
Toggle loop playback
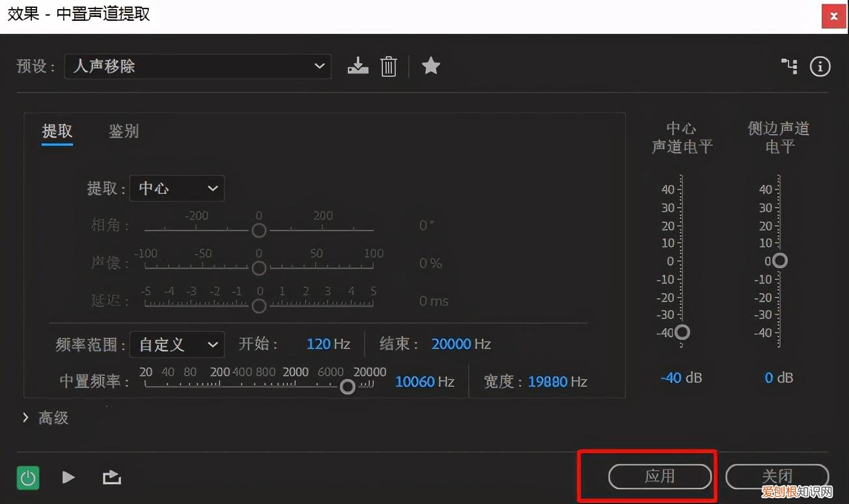pos(111,477)
